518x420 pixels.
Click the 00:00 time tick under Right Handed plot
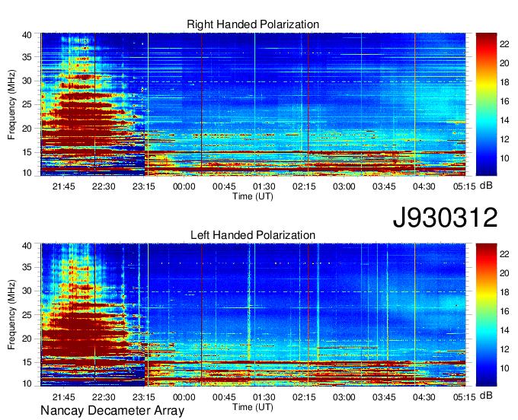184,186
